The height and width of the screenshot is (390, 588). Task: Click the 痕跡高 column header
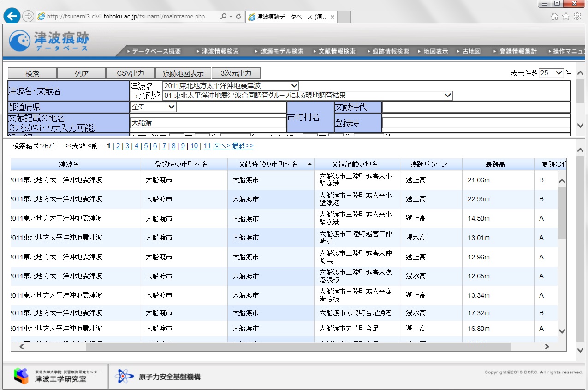pyautogui.click(x=498, y=164)
